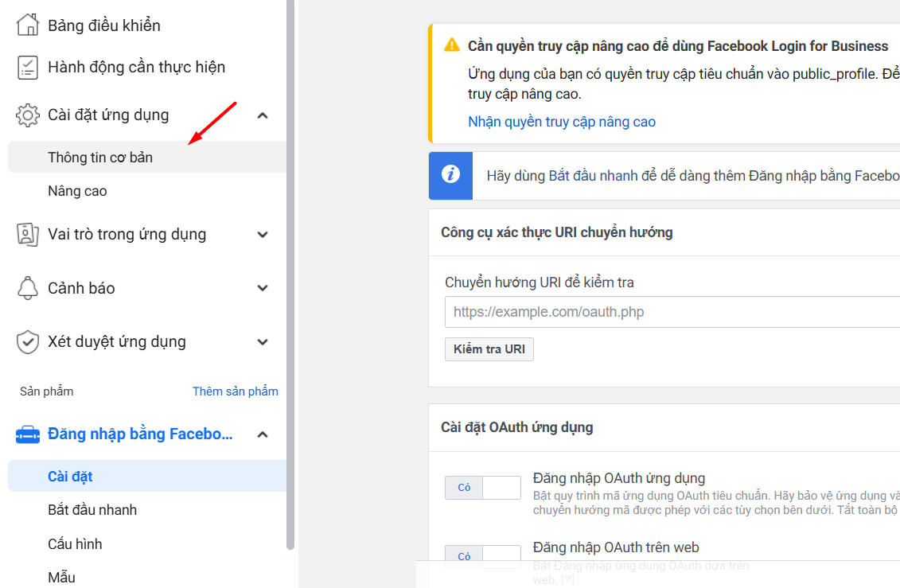Toggle the Đăng nhập OAuth trên web switch

(x=483, y=556)
